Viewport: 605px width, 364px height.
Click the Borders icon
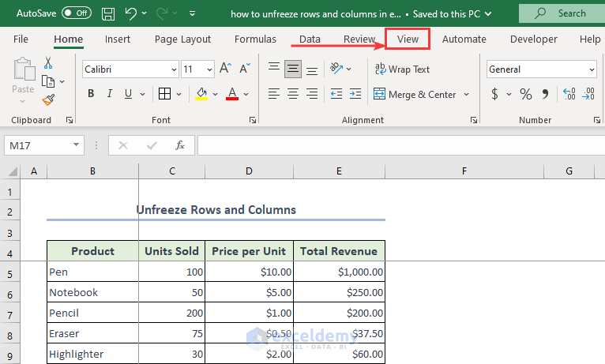tap(164, 94)
